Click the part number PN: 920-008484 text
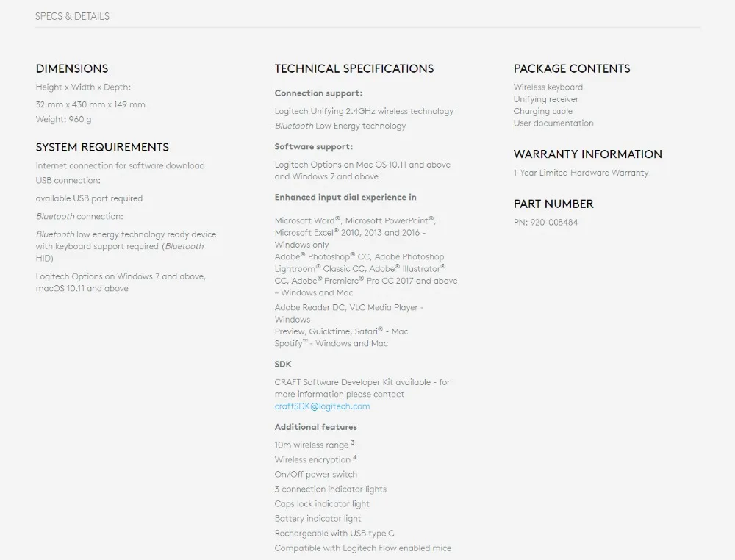735x560 pixels. coord(545,223)
